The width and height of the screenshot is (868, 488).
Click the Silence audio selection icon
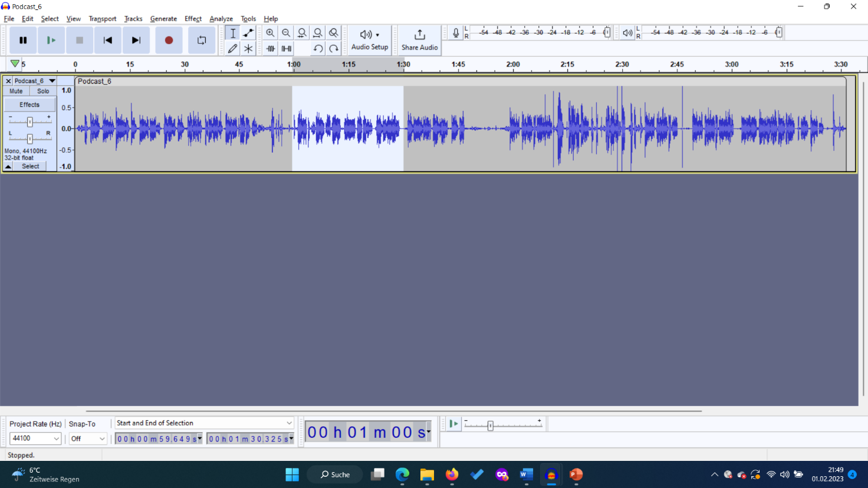[287, 48]
